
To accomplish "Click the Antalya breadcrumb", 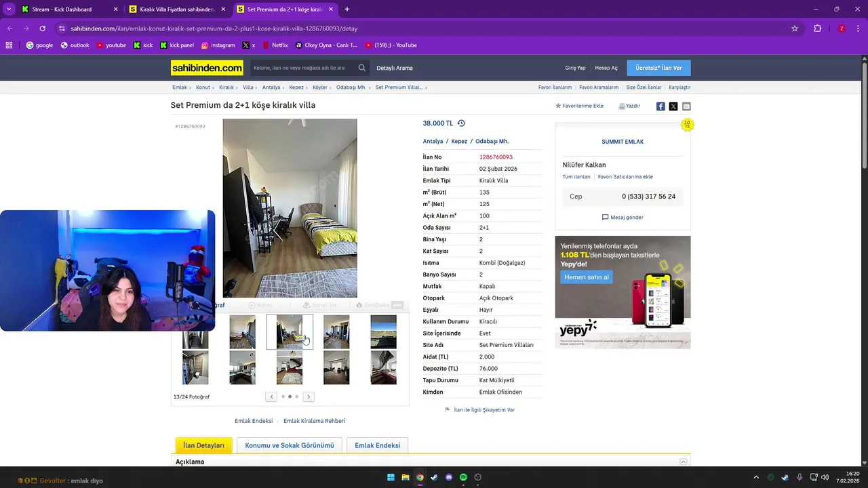I will [x=271, y=87].
